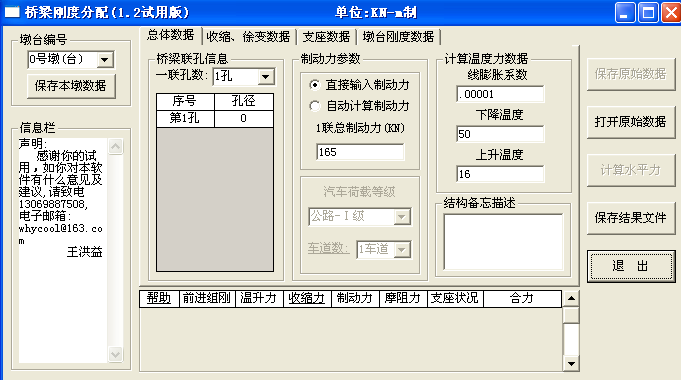Switch to the 收缩、徐变数据 tab

[x=248, y=37]
